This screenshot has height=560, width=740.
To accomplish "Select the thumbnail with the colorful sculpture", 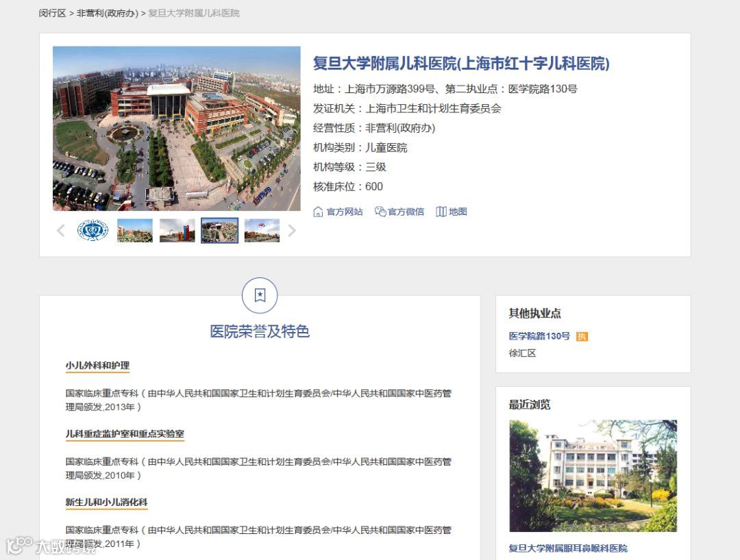I will point(177,231).
